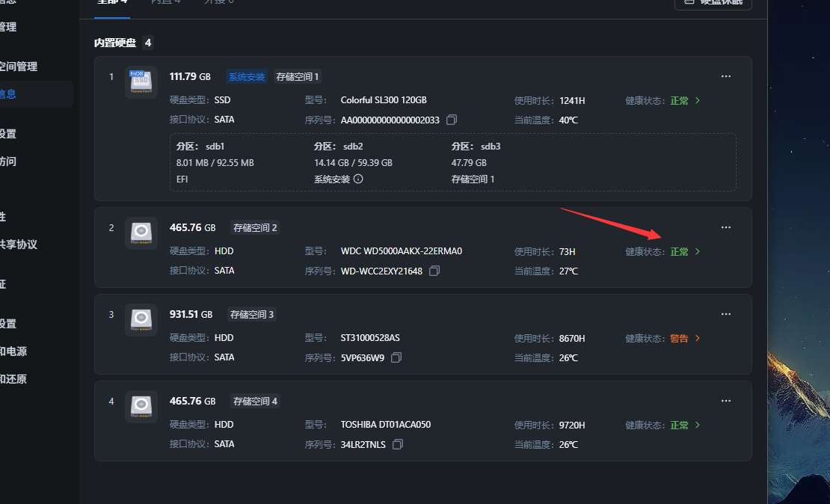830x504 pixels.
Task: Copy the WDC drive serial number WD-WCC2EXY21648
Action: (x=434, y=271)
